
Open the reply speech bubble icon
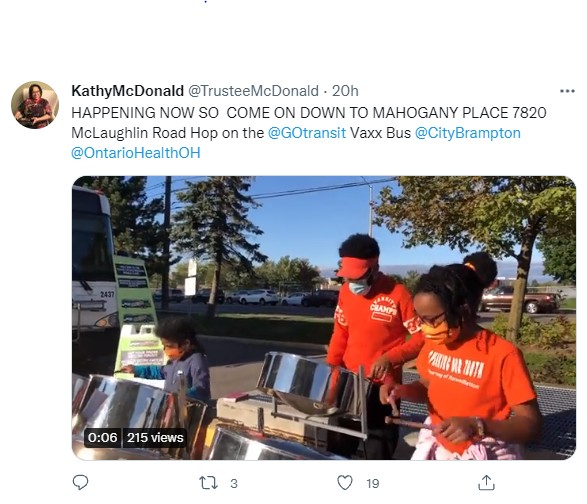pyautogui.click(x=80, y=482)
